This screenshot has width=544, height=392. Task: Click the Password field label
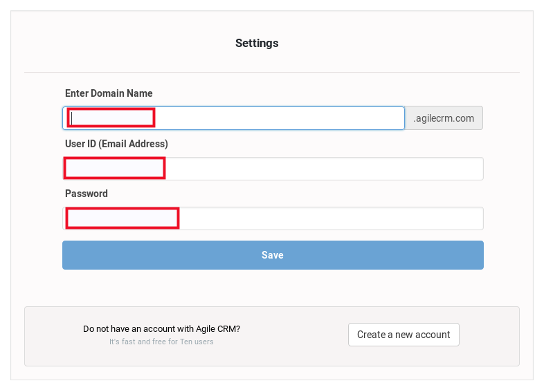[87, 194]
